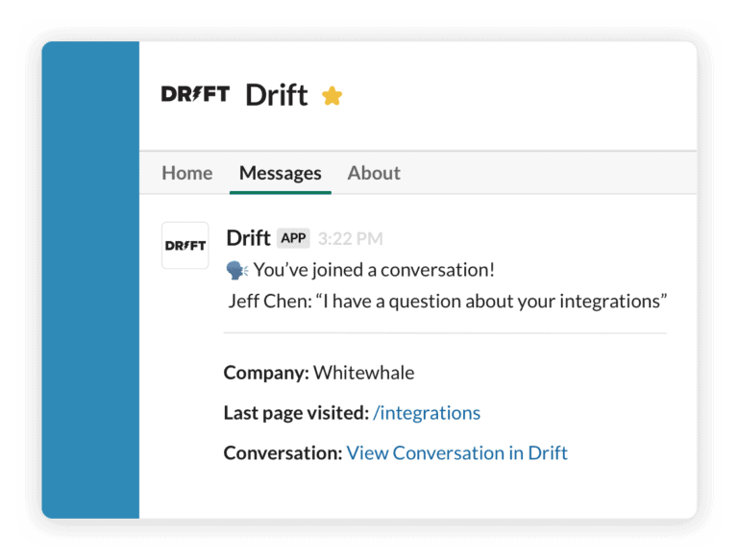Click the APP badge next to sender
Image resolution: width=738 pixels, height=560 pixels.
click(293, 238)
